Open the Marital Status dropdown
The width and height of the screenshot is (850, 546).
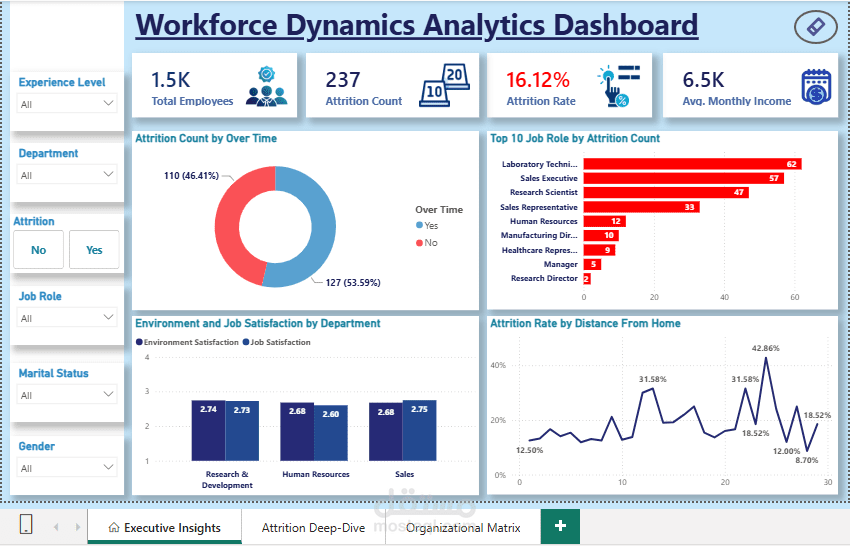(x=67, y=395)
